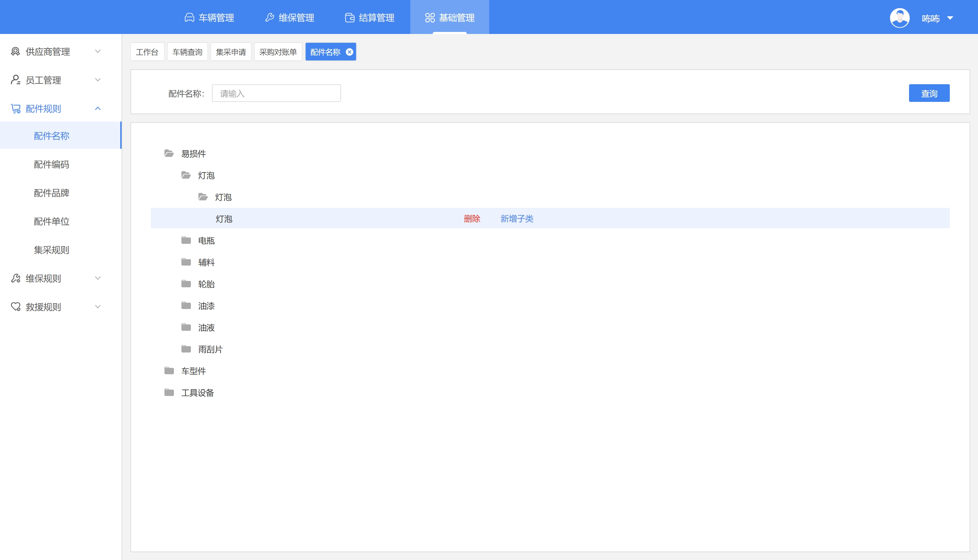This screenshot has width=978, height=560.
Task: Collapse the third-level 灯泡 folder icon
Action: pyautogui.click(x=203, y=197)
